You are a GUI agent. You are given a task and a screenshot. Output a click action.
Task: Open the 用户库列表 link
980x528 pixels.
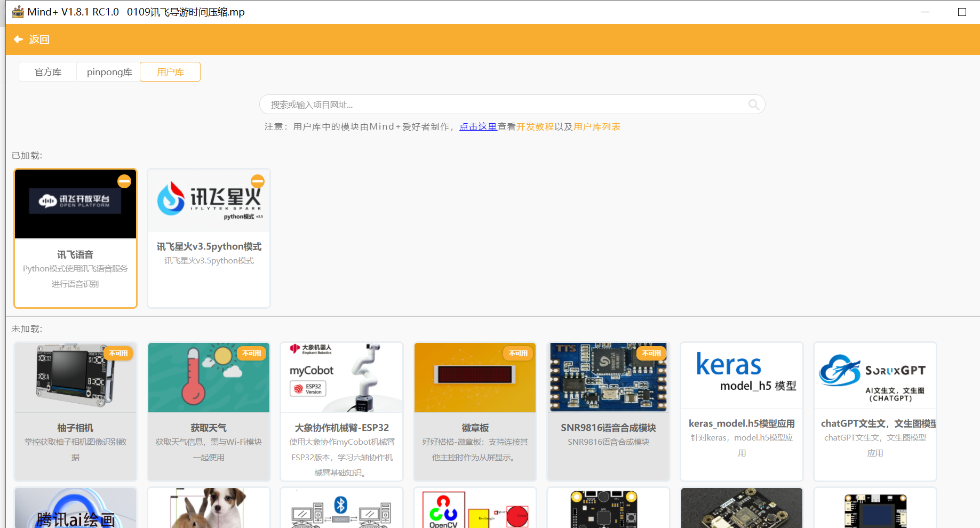(597, 127)
